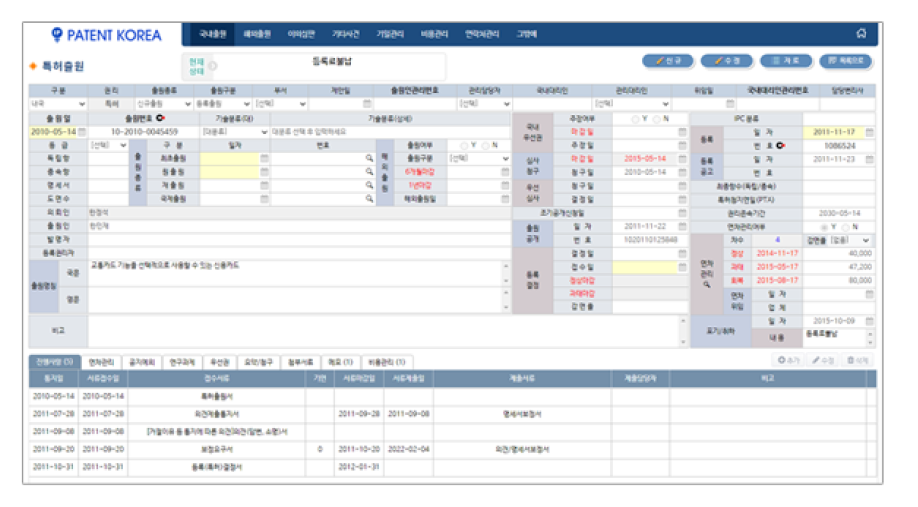Click the 삭제 button above progress table
This screenshot has height=507, width=918.
point(858,360)
